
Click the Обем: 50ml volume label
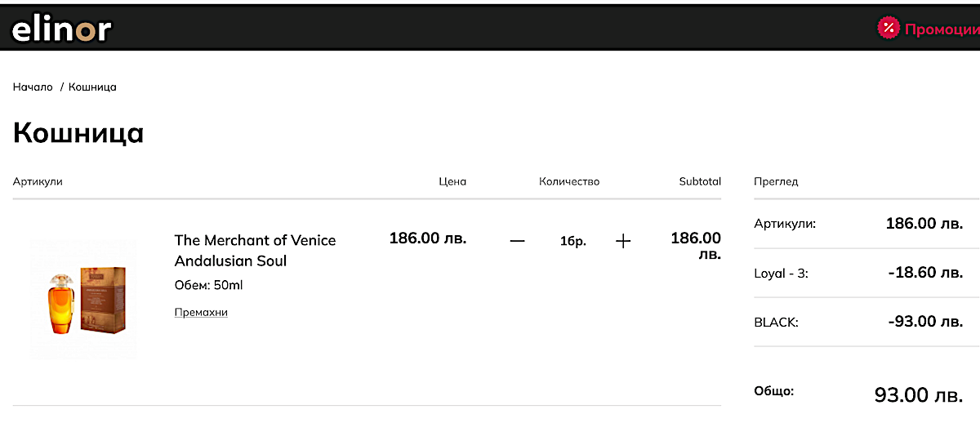click(x=208, y=285)
